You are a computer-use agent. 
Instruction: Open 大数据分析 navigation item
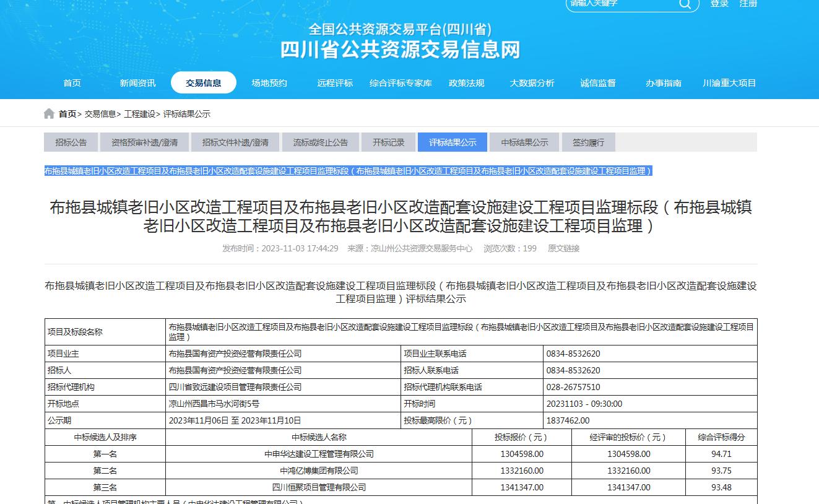click(x=532, y=83)
